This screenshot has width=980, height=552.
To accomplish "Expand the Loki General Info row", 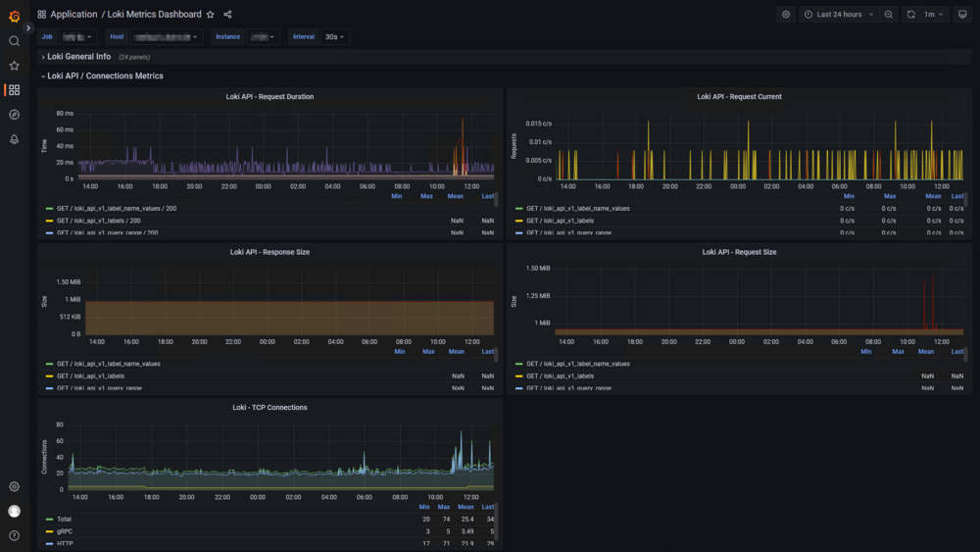I will coord(78,56).
